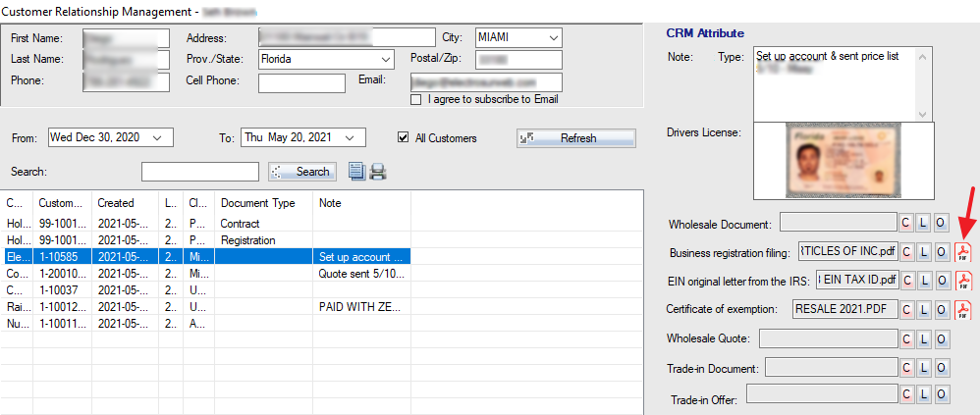980x415 pixels.
Task: Click O button for Certificate of exemption
Action: pyautogui.click(x=942, y=309)
